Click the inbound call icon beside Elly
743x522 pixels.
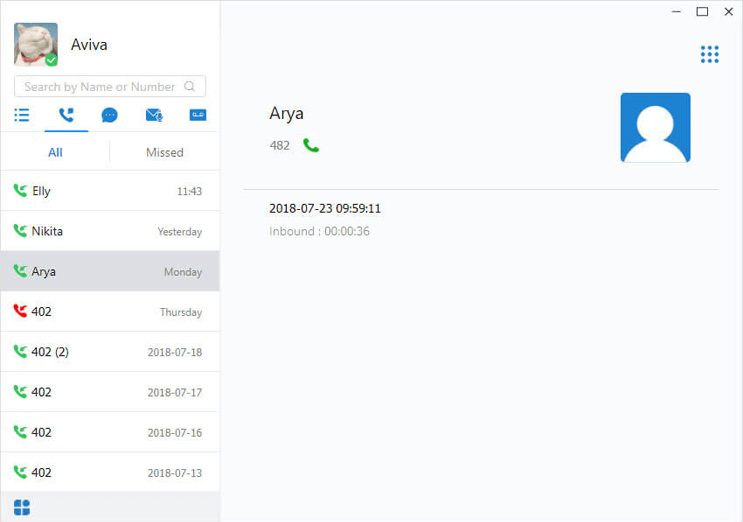tap(20, 190)
